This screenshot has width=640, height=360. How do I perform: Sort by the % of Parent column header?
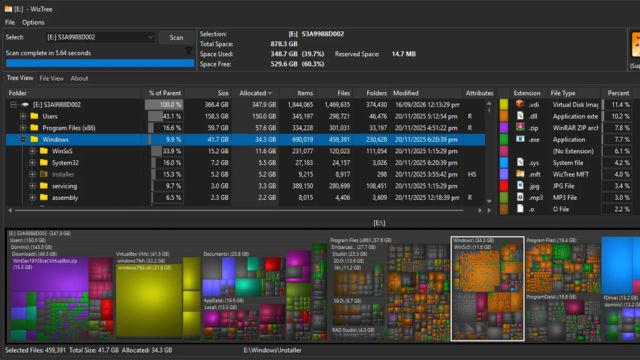[x=164, y=93]
